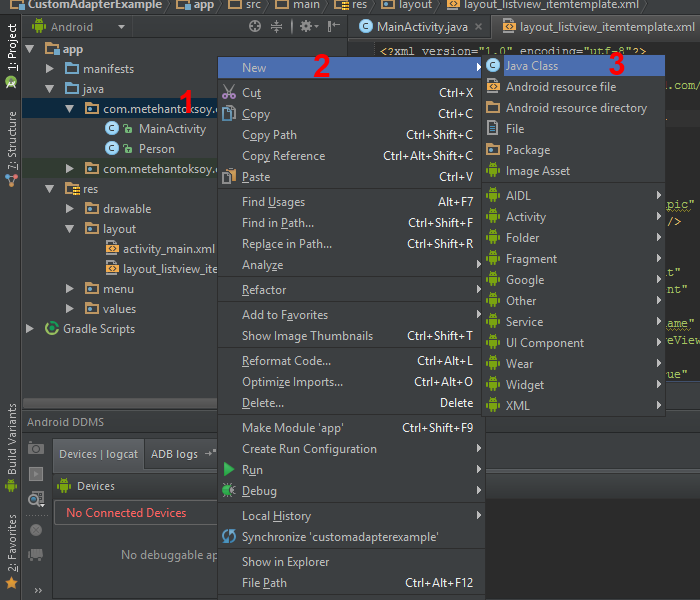
Task: Click the Gradle Scripts icon
Action: point(52,329)
